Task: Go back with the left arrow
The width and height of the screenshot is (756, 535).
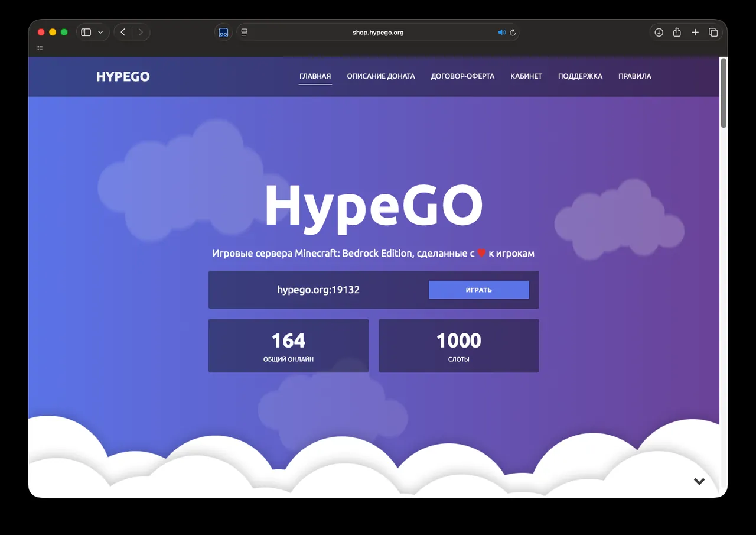Action: (123, 32)
